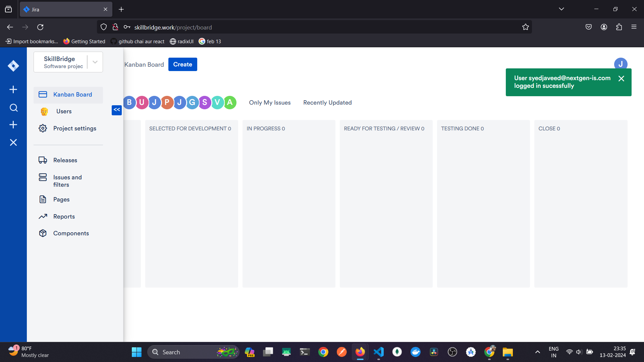
Task: Toggle the Only My Issues filter
Action: tap(270, 103)
